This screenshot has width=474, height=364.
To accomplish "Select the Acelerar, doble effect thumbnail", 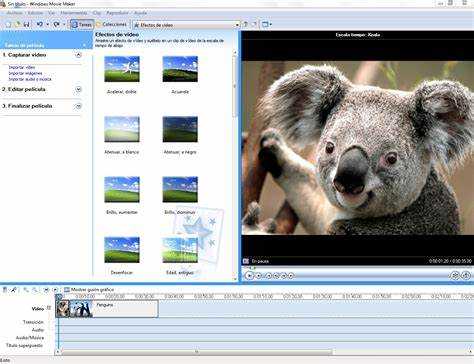I will coord(122,69).
